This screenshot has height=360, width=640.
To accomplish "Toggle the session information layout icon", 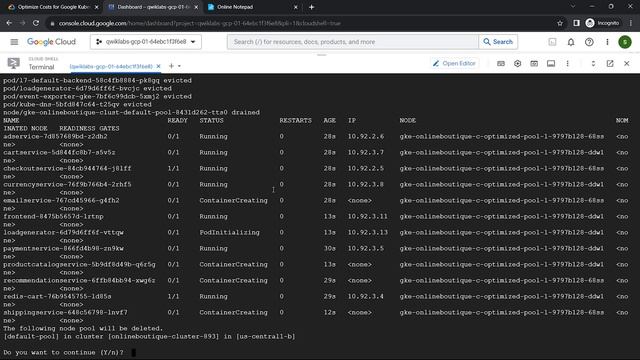I will pos(551,64).
